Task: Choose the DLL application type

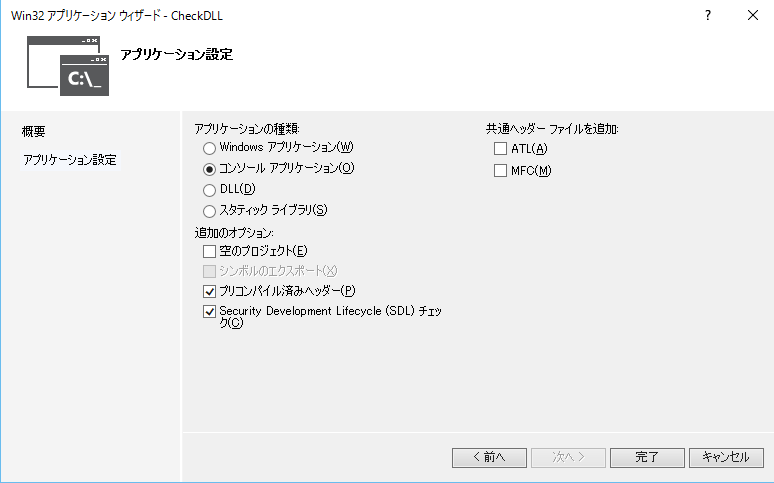Action: 209,190
